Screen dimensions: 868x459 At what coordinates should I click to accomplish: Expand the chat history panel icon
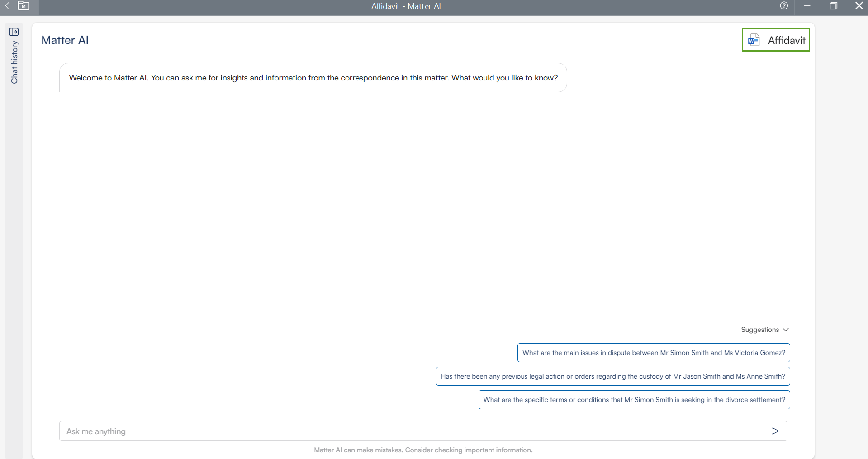point(14,32)
